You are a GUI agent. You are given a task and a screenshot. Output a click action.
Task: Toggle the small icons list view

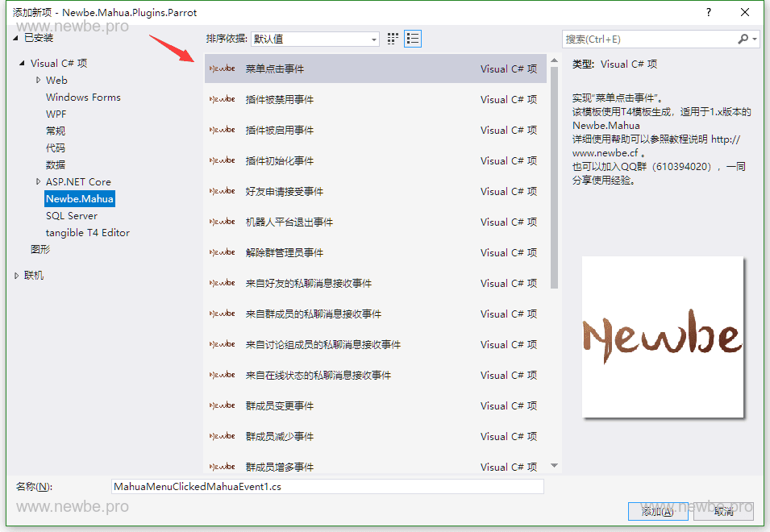(412, 38)
